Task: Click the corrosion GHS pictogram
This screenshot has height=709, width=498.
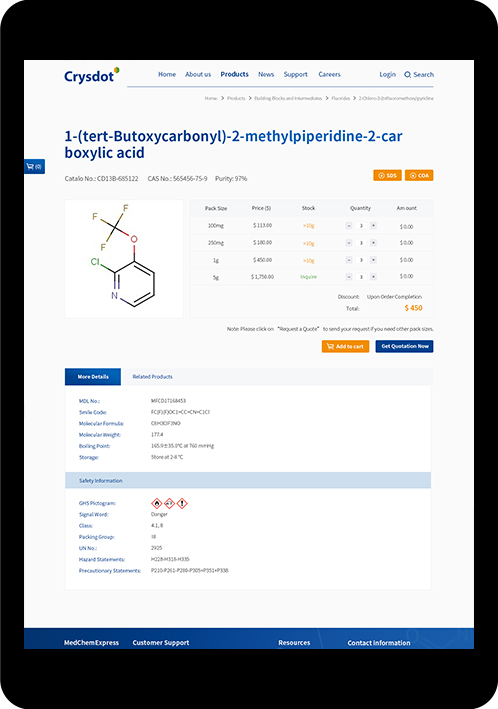Action: pyautogui.click(x=169, y=503)
